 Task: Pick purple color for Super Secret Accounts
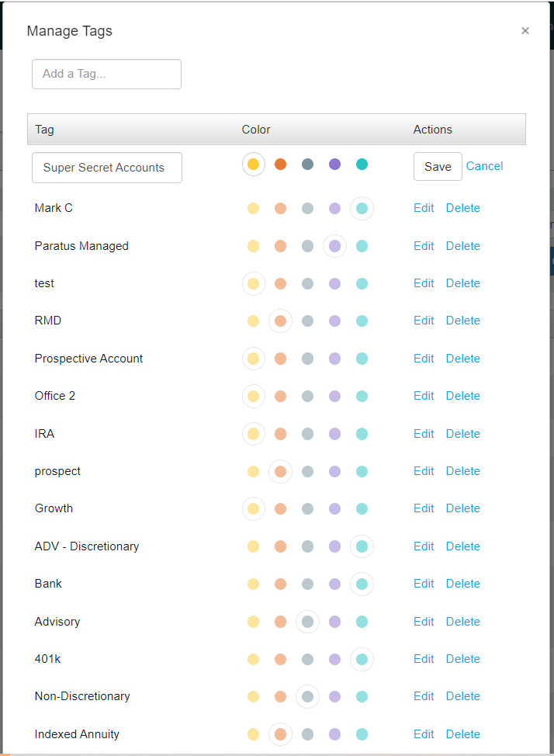click(334, 165)
